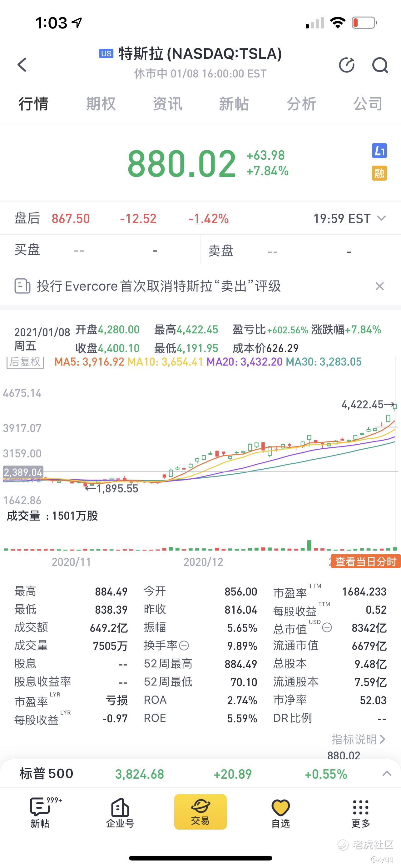Open 自选 watchlist heart icon
Image resolution: width=401 pixels, height=868 pixels.
click(280, 812)
